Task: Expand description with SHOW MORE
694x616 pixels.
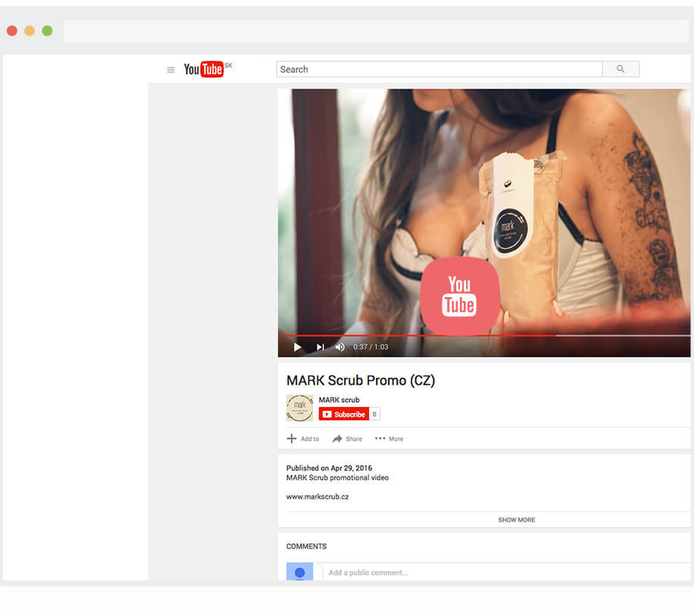Action: pyautogui.click(x=516, y=520)
